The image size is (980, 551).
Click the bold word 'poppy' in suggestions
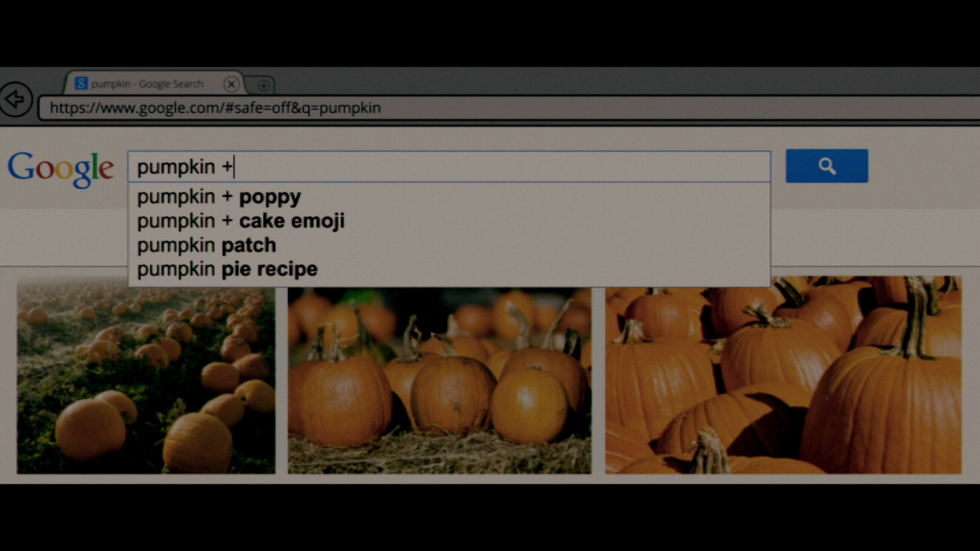(x=270, y=197)
